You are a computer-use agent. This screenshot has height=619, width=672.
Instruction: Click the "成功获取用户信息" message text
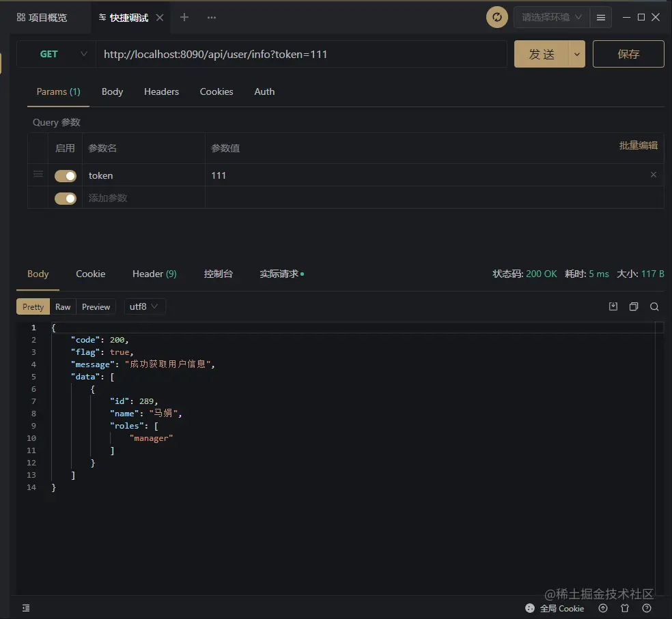pyautogui.click(x=167, y=364)
